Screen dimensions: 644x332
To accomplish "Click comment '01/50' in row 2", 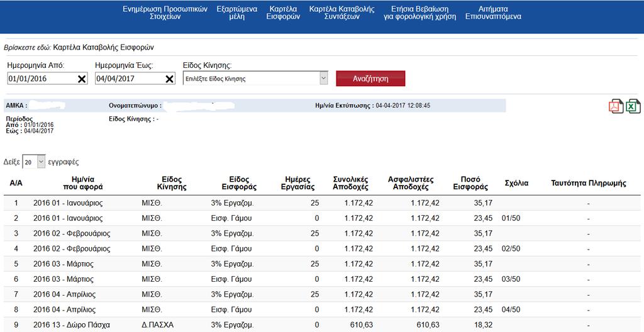I will [x=511, y=218].
